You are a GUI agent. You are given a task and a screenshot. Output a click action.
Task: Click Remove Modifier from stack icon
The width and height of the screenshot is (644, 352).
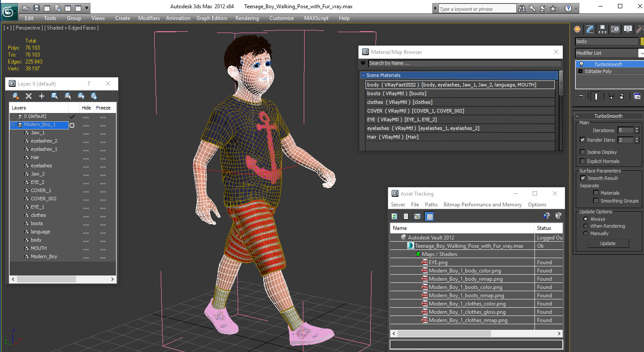tap(621, 96)
